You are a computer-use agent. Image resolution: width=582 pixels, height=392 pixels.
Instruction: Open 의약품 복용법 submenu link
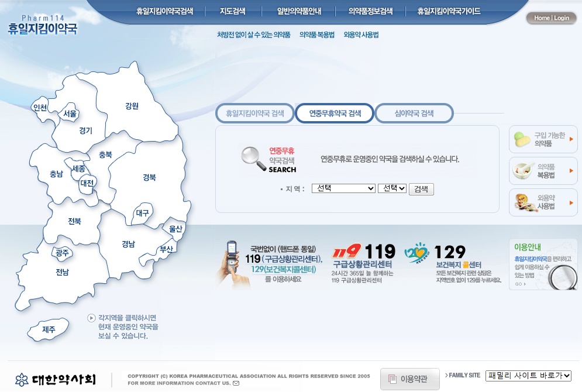(x=317, y=35)
